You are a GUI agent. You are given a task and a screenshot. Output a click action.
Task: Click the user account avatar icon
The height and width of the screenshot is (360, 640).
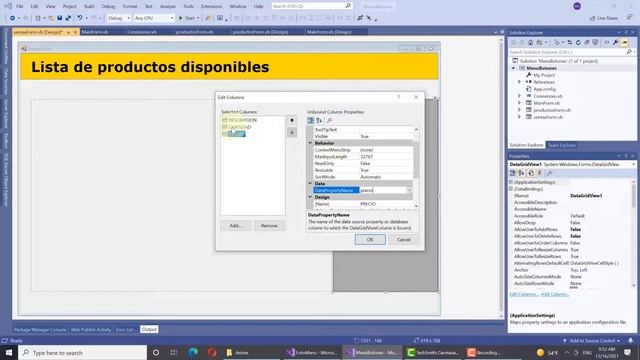[577, 6]
